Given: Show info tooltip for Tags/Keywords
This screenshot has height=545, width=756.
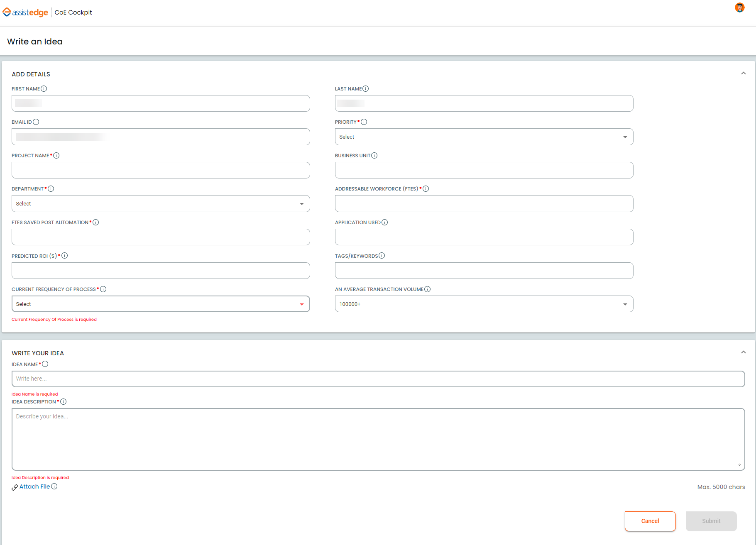Looking at the screenshot, I should click(x=382, y=256).
